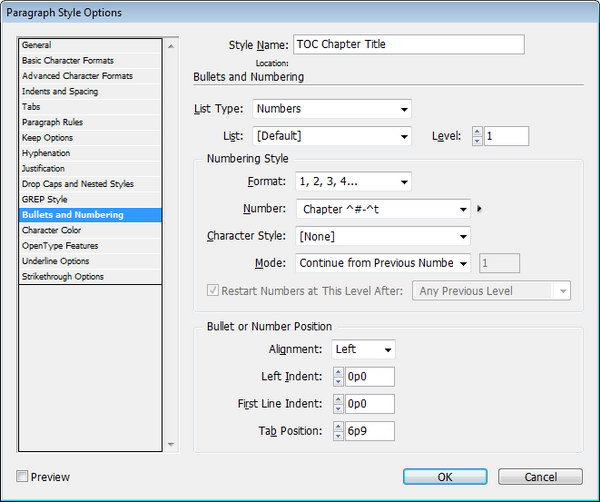Open special characters flyout beside Number
This screenshot has height=502, width=600.
(x=479, y=209)
